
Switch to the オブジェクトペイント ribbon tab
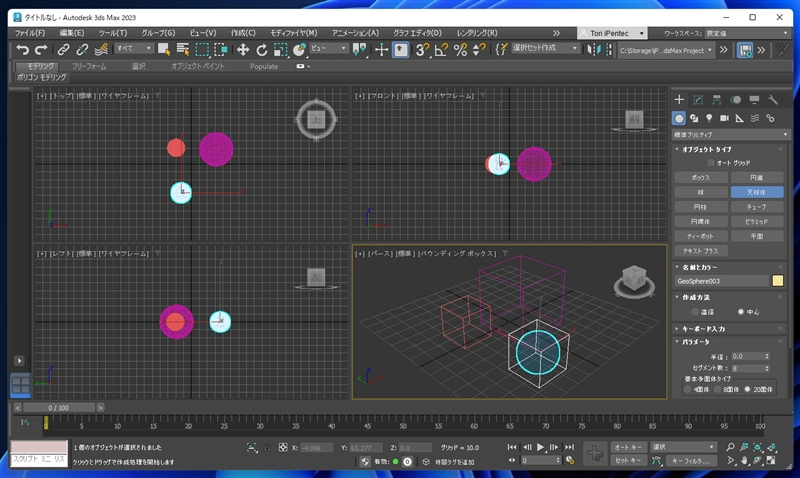pos(197,66)
